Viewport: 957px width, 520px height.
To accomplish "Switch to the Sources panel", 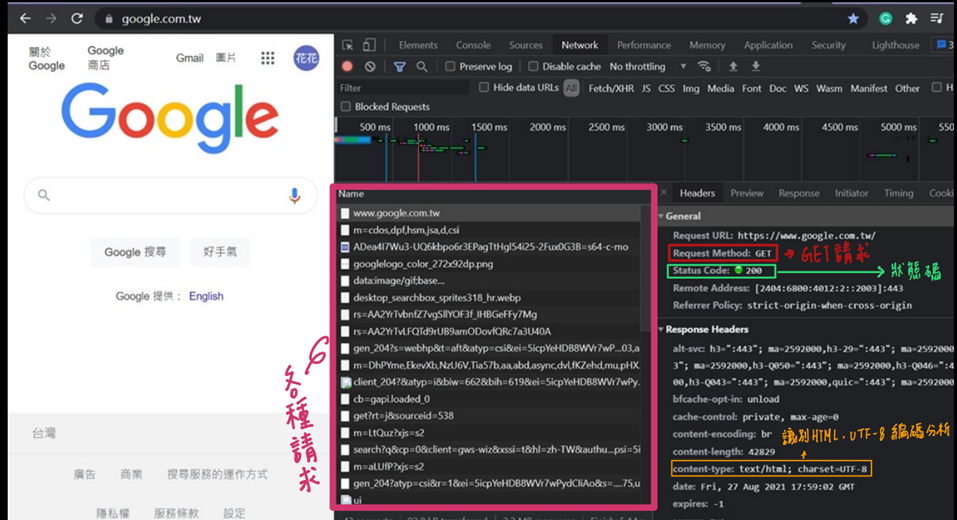I will 525,45.
